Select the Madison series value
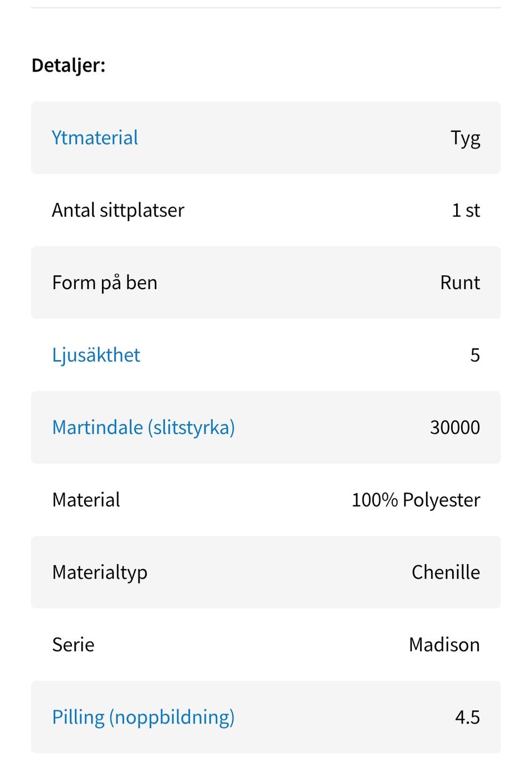The image size is (532, 768). point(444,645)
